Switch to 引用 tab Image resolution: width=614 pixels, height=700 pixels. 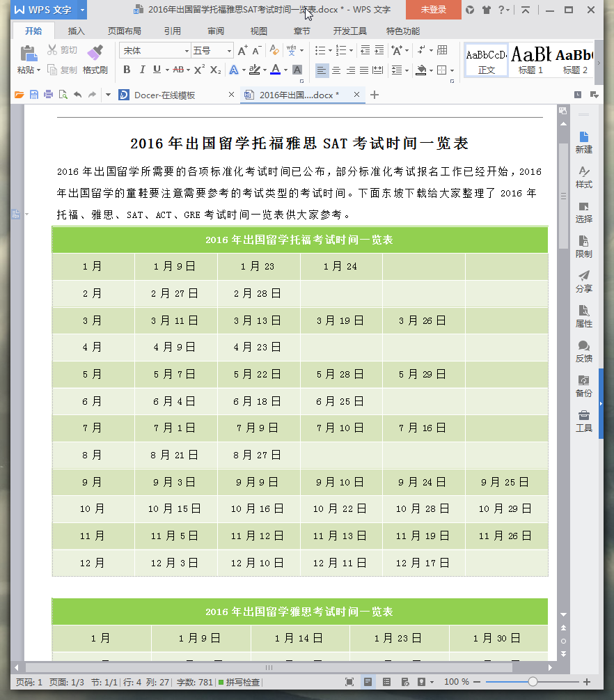click(172, 31)
